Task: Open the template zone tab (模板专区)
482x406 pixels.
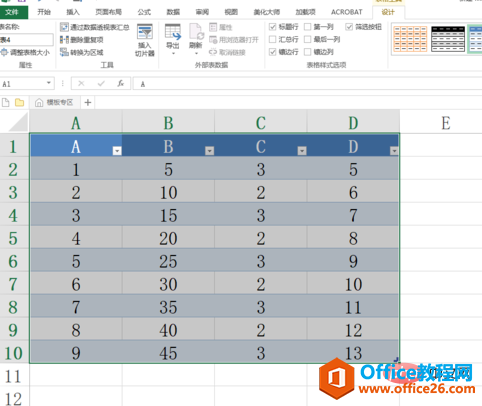Action: tap(55, 102)
